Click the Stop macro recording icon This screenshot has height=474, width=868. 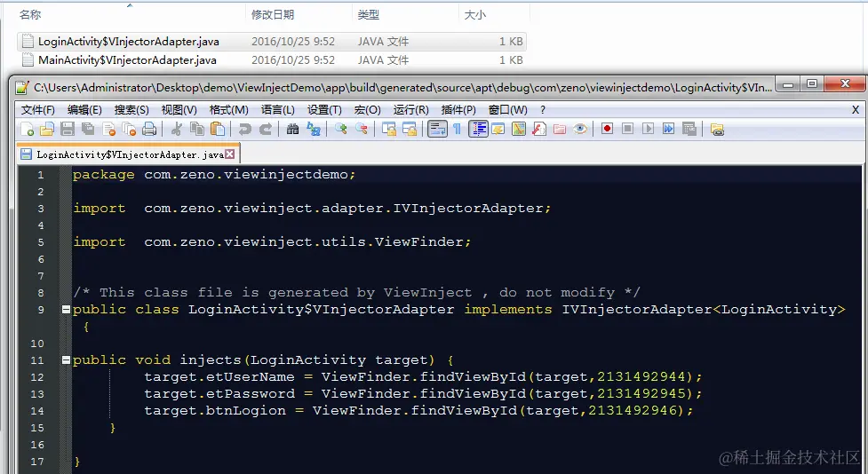(x=628, y=130)
